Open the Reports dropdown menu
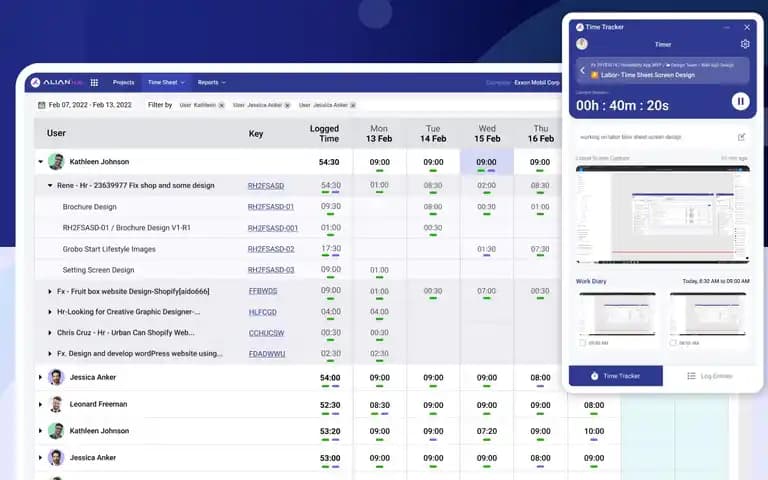Image resolution: width=768 pixels, height=480 pixels. pos(212,82)
